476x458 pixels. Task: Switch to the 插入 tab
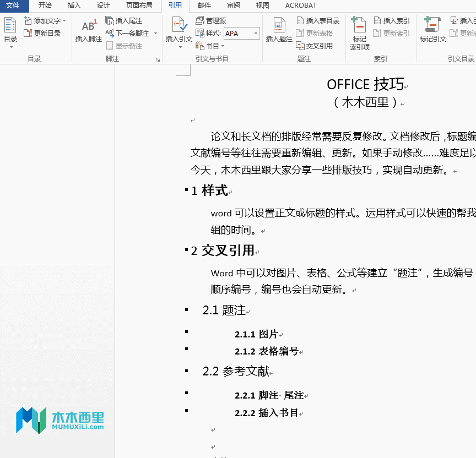74,6
